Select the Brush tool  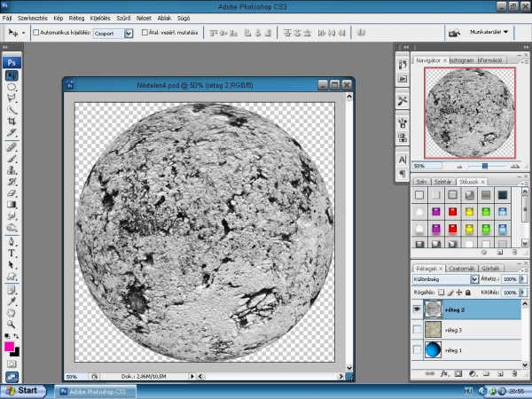12,159
